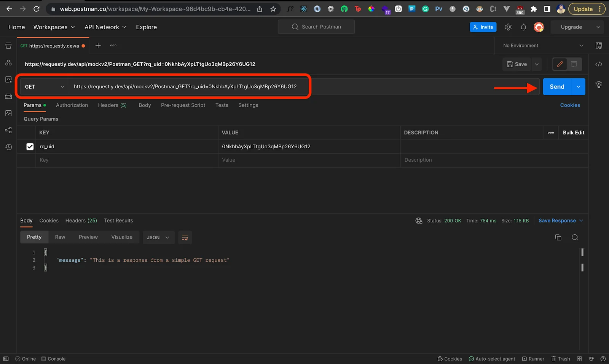Open the code snippet panel

tap(599, 64)
